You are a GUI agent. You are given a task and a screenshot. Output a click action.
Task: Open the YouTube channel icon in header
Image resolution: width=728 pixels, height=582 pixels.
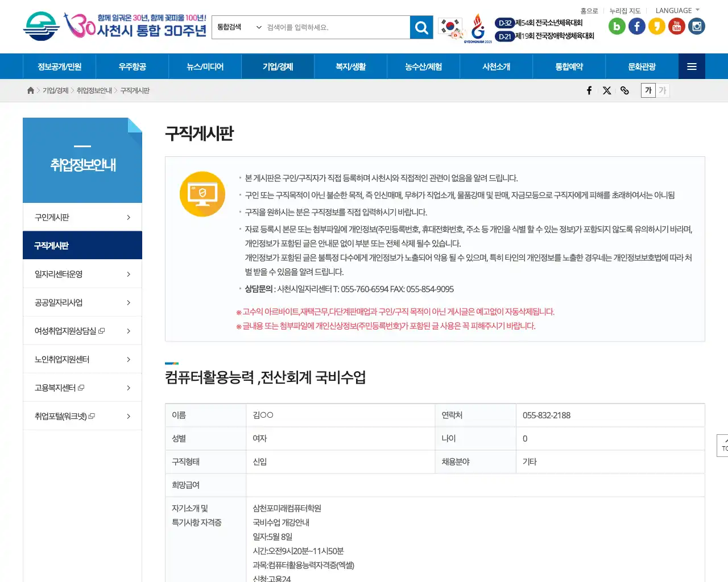[x=676, y=26]
